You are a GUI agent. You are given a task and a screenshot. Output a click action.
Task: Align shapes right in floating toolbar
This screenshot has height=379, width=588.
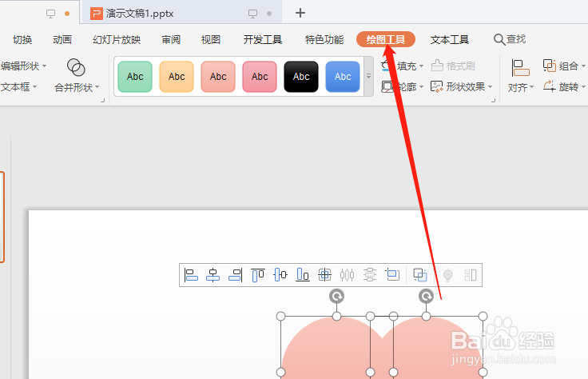(236, 275)
